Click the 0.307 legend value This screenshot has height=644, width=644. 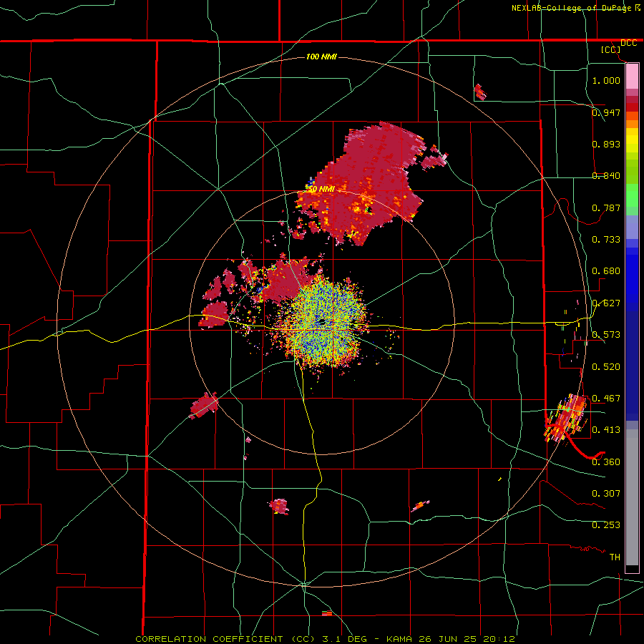(606, 493)
